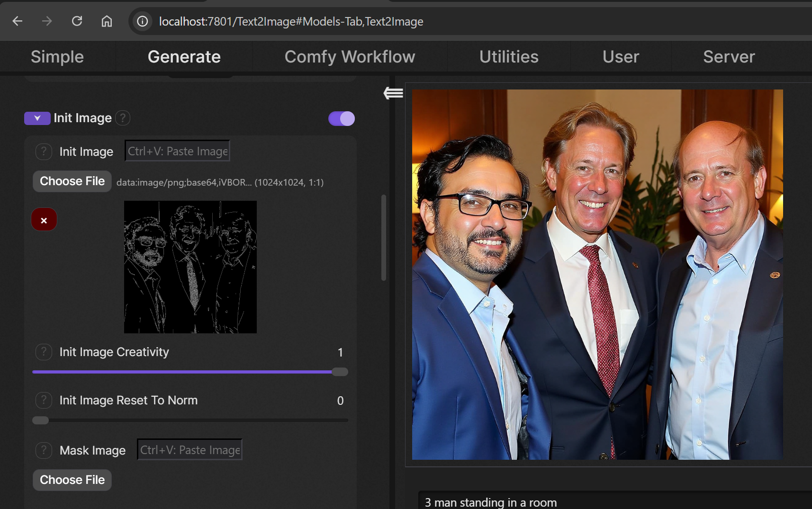
Task: Click the Mask Image paste field
Action: coord(190,450)
